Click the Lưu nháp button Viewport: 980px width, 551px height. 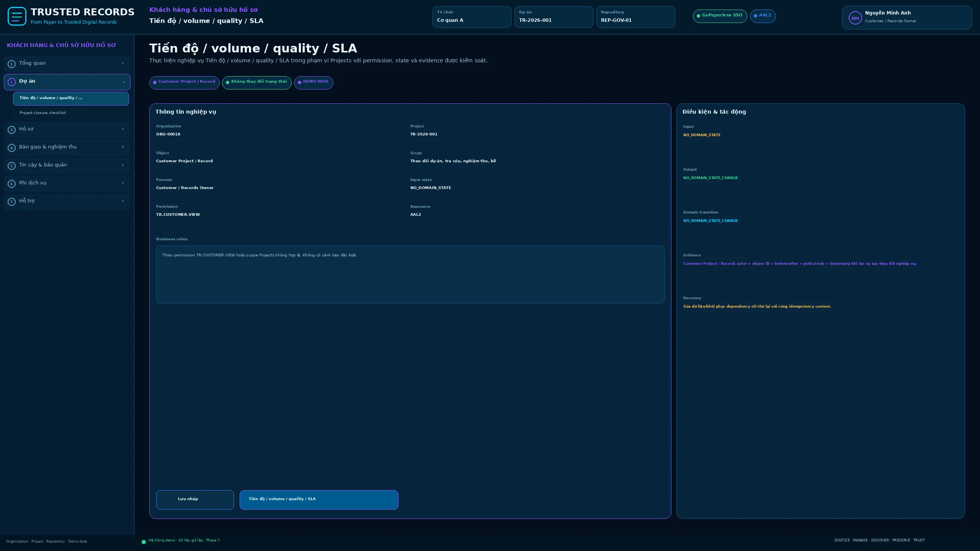(x=195, y=500)
